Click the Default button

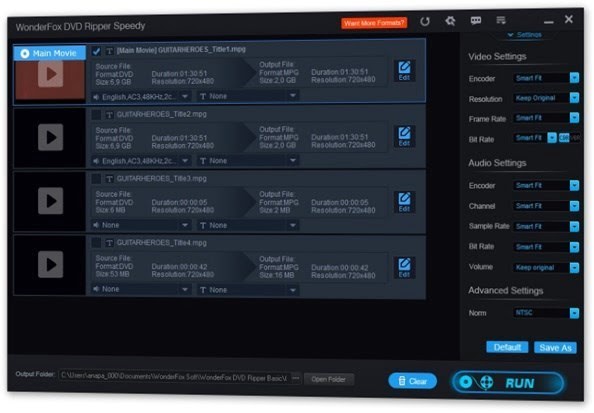click(x=507, y=347)
